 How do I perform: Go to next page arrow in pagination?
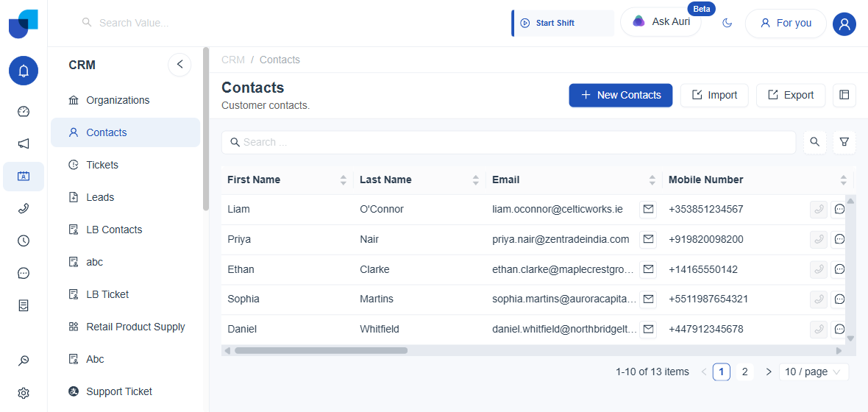tap(769, 372)
